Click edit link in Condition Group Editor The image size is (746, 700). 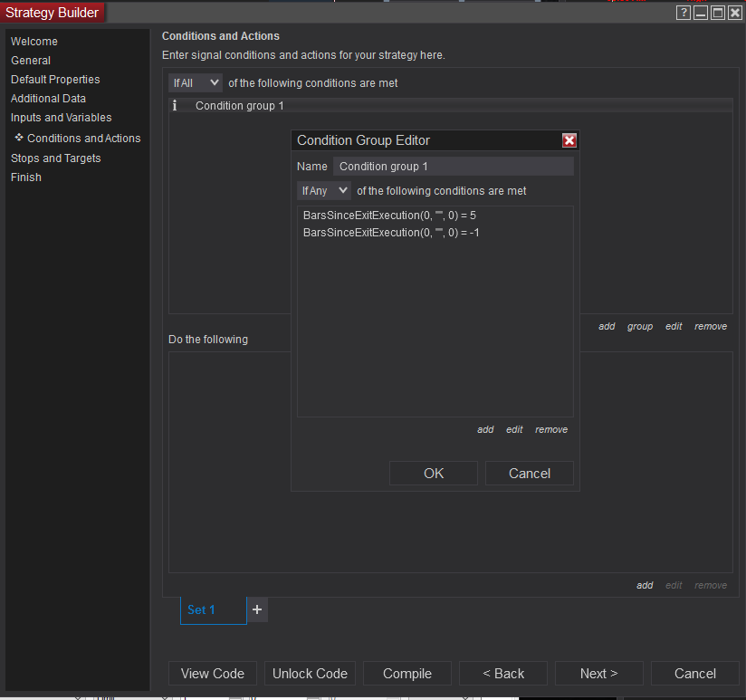514,430
